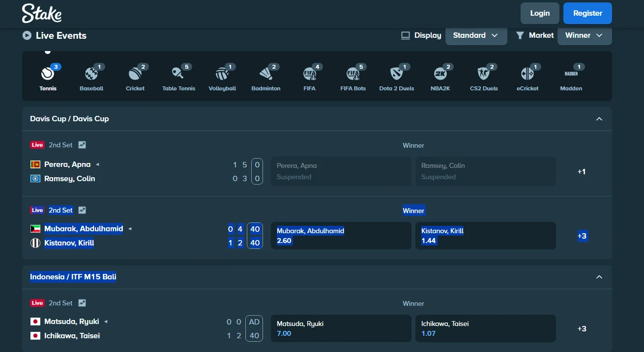Click the Sri Lanka flag beside Perera
Image resolution: width=644 pixels, height=352 pixels.
[x=35, y=164]
